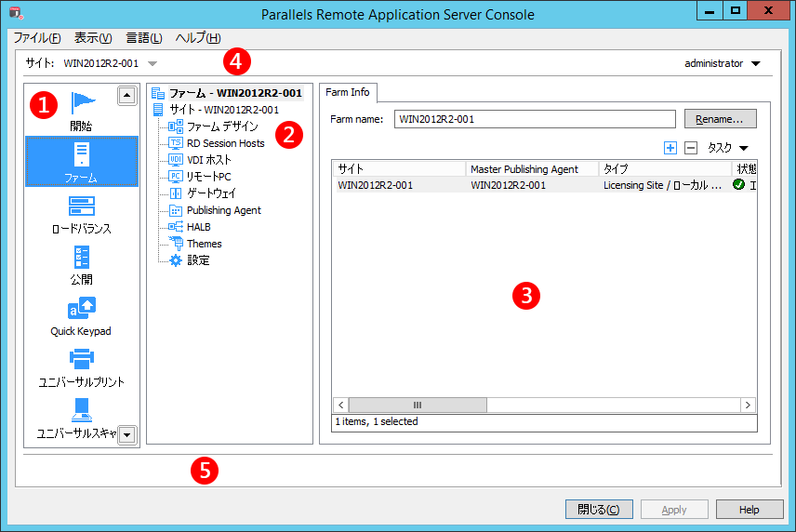Click the Themes paint roller icon
Viewport: 796px width, 532px height.
point(176,244)
